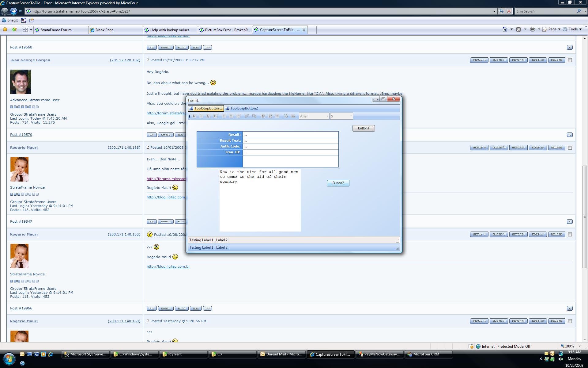Click Button2 in the Form1 window
This screenshot has width=588, height=368.
(x=338, y=183)
